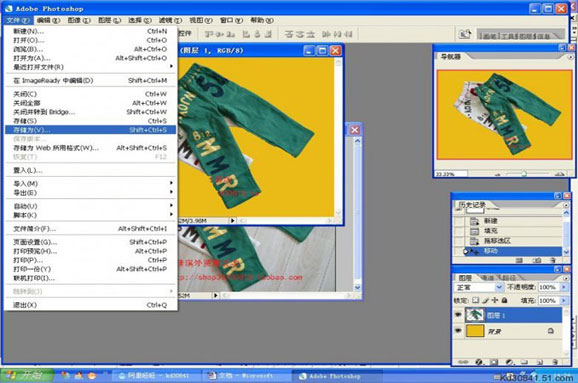Choose 存储为(V)... from the File menu
The image size is (578, 383).
[x=90, y=130]
